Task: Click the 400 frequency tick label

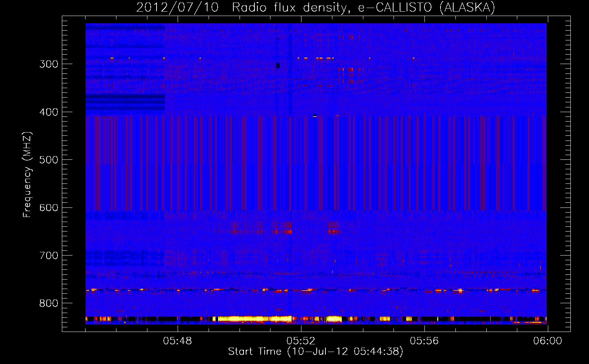Action: (x=49, y=112)
